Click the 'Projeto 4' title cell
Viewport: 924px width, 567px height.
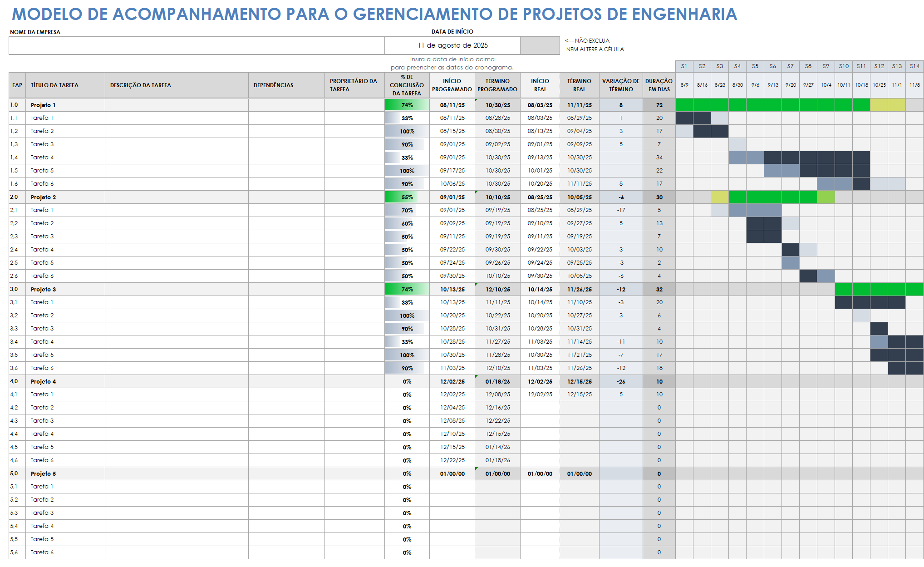65,381
